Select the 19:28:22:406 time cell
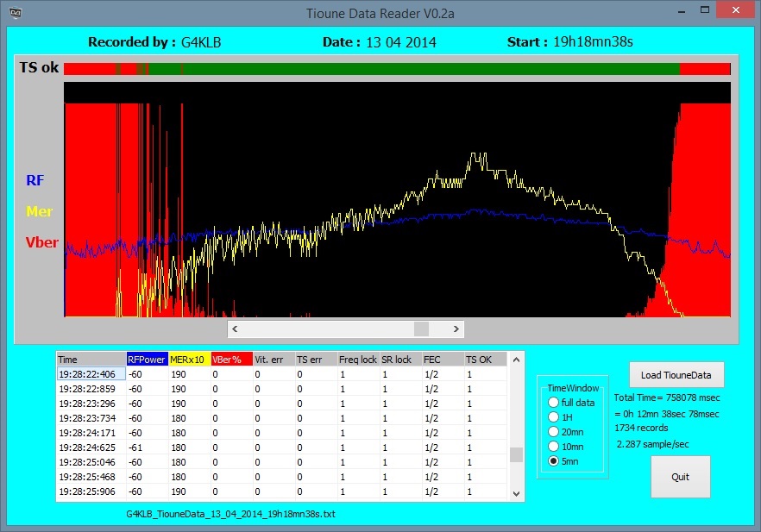This screenshot has height=532, width=761. pos(91,374)
